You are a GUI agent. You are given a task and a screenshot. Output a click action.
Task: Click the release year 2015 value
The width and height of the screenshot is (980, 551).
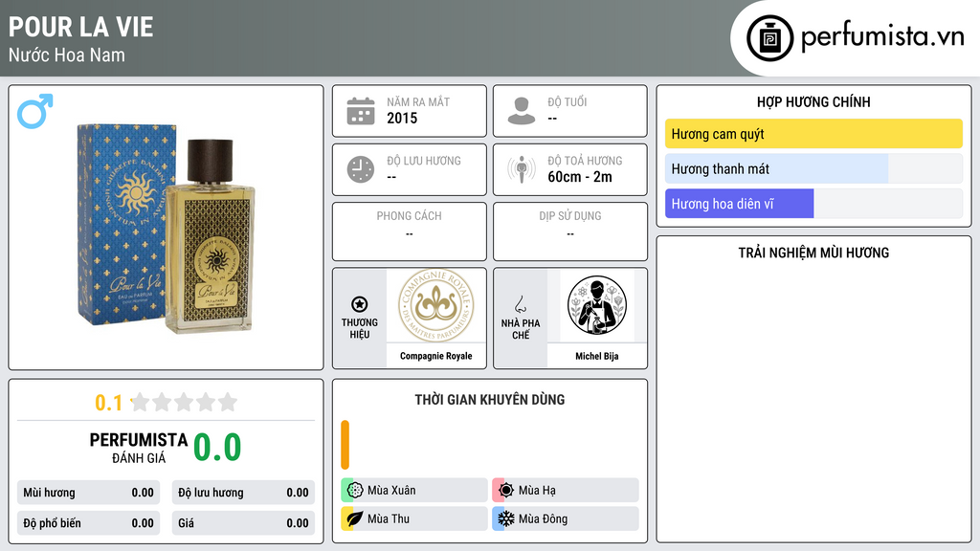402,118
